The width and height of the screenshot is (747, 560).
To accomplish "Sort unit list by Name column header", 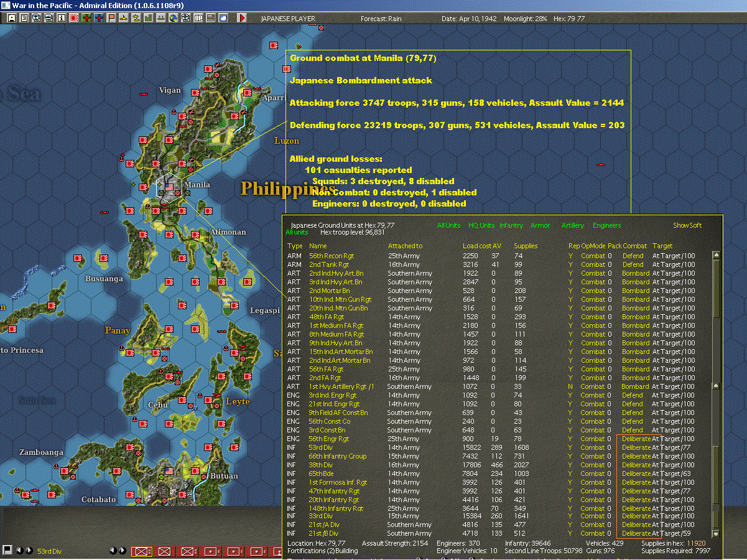I will click(318, 246).
